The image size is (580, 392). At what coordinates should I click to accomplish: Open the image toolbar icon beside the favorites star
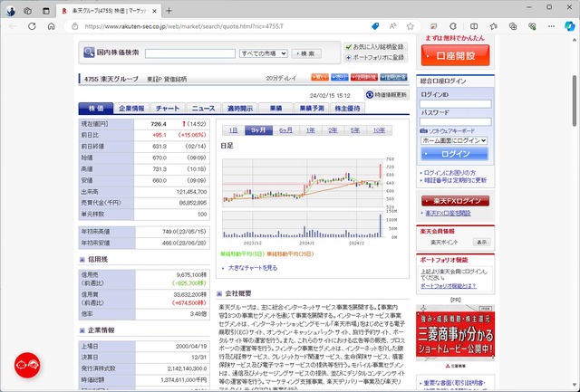(433, 26)
